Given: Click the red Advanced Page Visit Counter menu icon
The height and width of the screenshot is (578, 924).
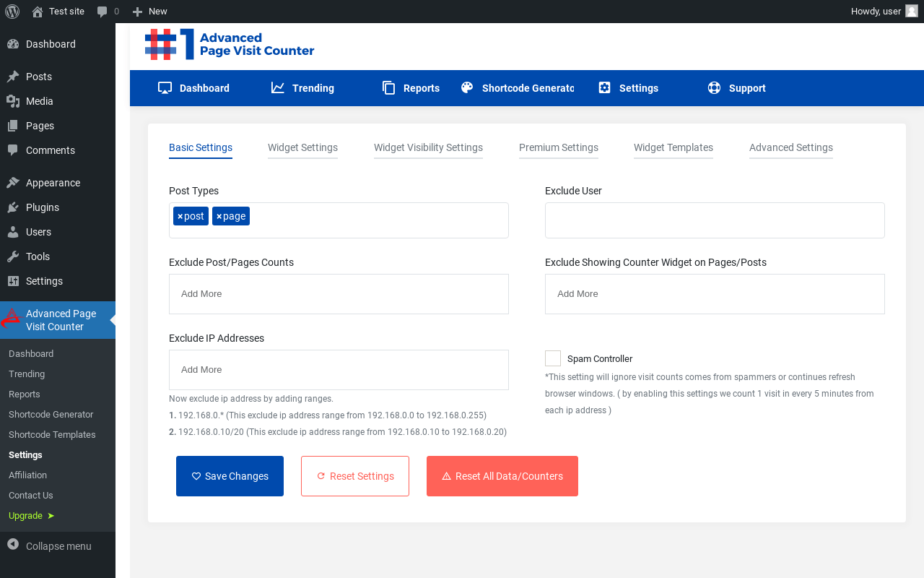Looking at the screenshot, I should click(x=11, y=319).
